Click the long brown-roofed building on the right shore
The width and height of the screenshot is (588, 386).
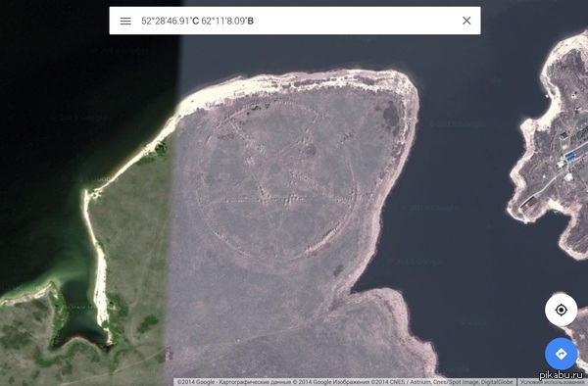tap(529, 203)
